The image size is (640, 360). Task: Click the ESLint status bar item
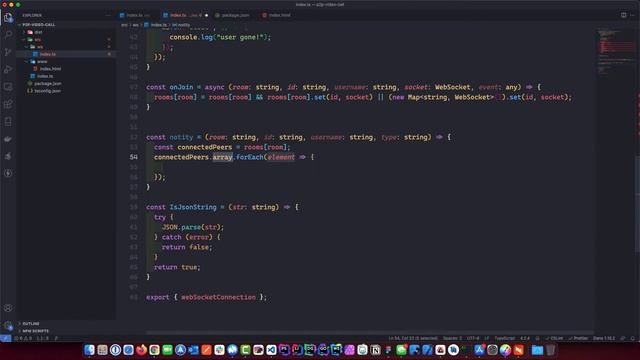[x=554, y=338]
